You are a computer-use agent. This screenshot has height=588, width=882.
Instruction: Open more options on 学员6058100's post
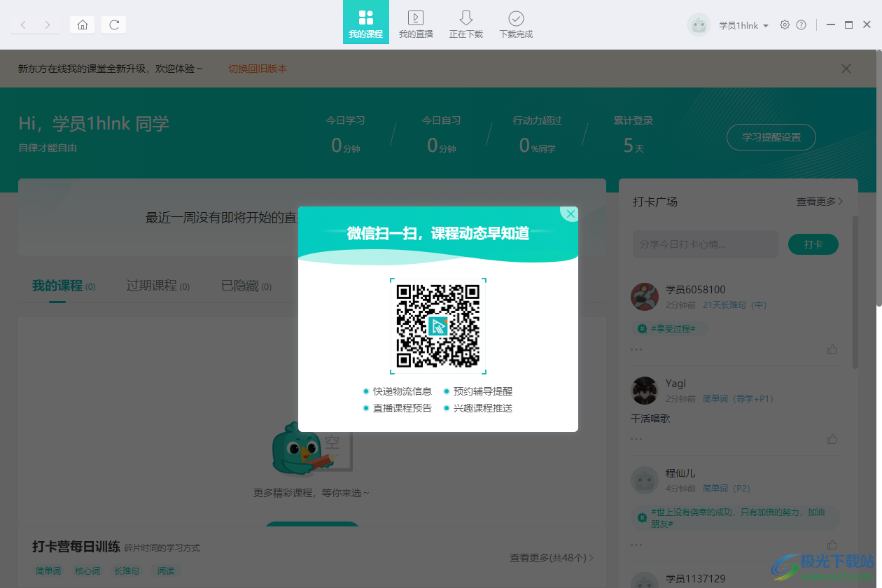(636, 349)
